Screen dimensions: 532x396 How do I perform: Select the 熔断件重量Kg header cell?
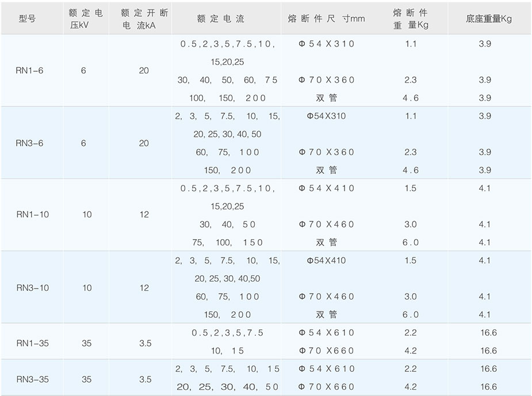click(x=410, y=18)
